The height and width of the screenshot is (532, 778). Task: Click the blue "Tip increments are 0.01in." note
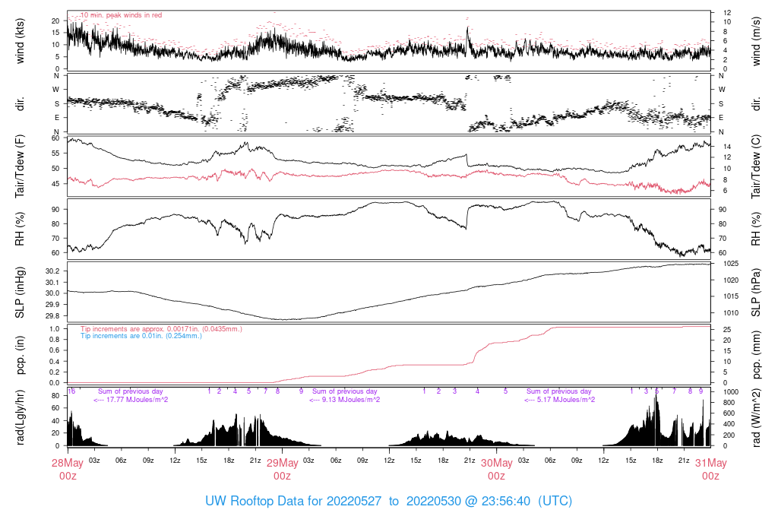[141, 336]
